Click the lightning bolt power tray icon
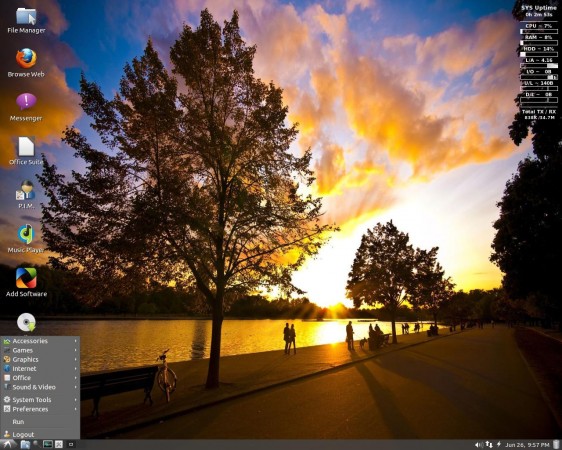The image size is (562, 450). coord(499,444)
